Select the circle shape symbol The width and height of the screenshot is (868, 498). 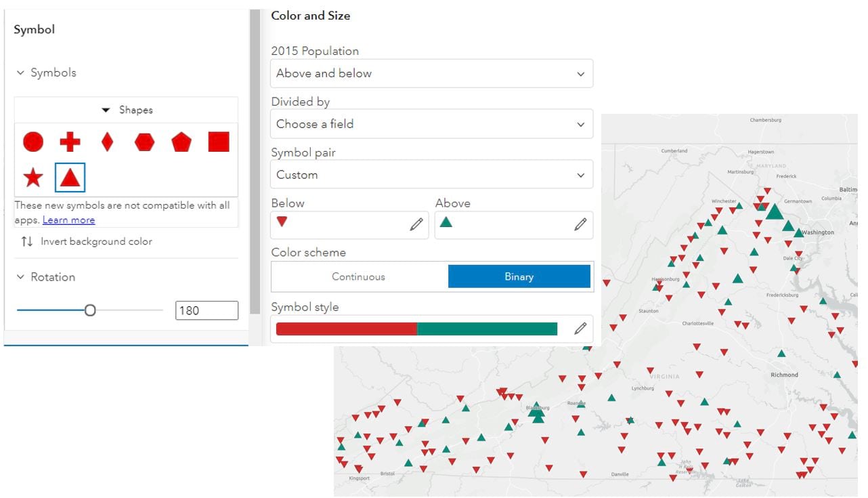(x=33, y=142)
